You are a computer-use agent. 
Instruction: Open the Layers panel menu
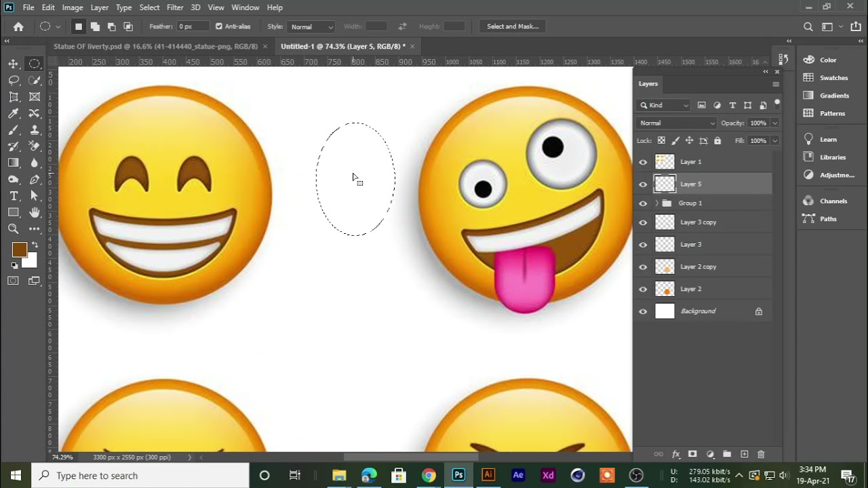click(x=775, y=84)
